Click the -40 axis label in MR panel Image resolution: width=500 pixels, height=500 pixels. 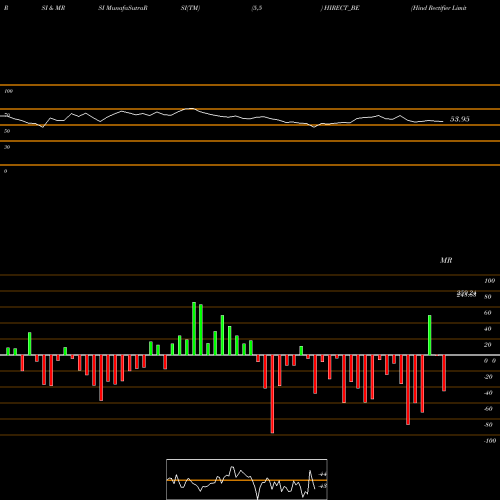[488, 393]
